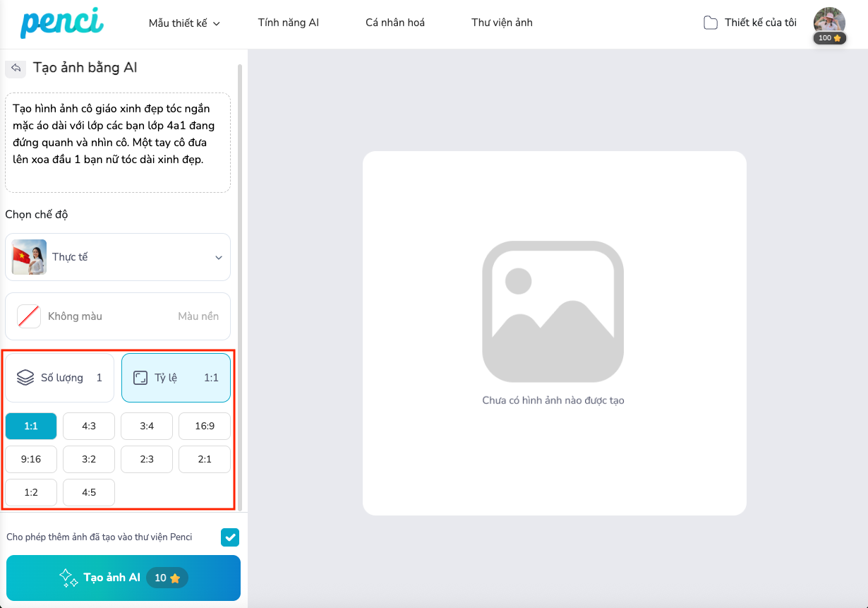Open the Tính năng AI menu

click(x=288, y=23)
